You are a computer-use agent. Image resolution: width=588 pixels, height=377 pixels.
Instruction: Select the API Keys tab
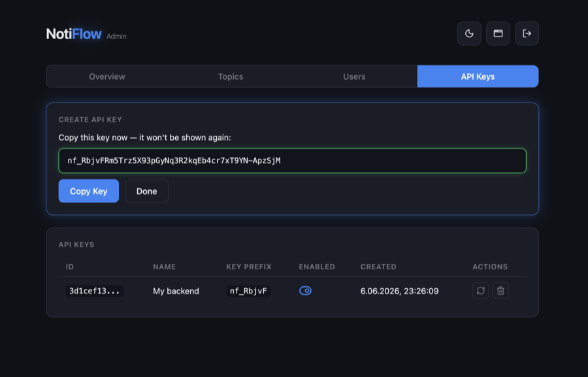478,76
